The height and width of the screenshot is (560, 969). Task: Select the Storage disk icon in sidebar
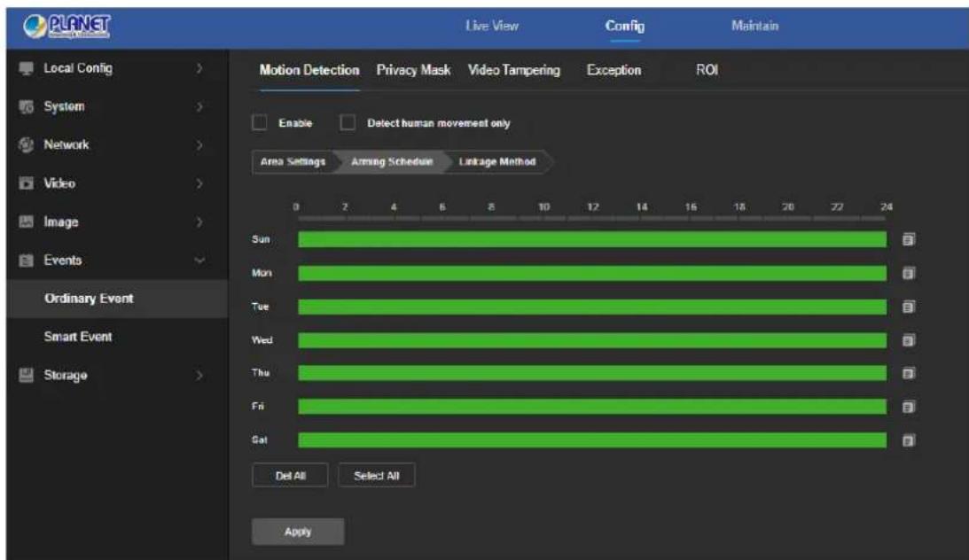[x=26, y=375]
